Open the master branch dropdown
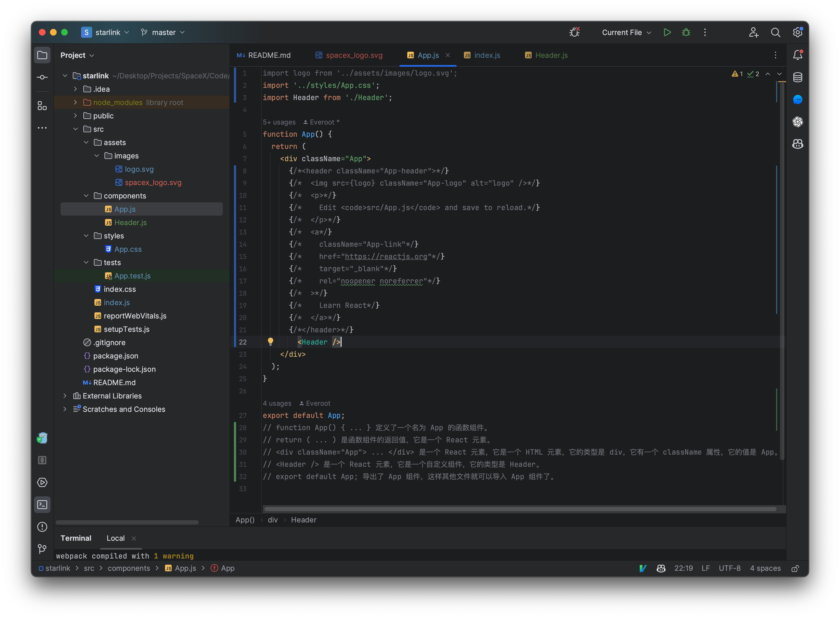Image resolution: width=840 pixels, height=618 pixels. click(x=162, y=32)
